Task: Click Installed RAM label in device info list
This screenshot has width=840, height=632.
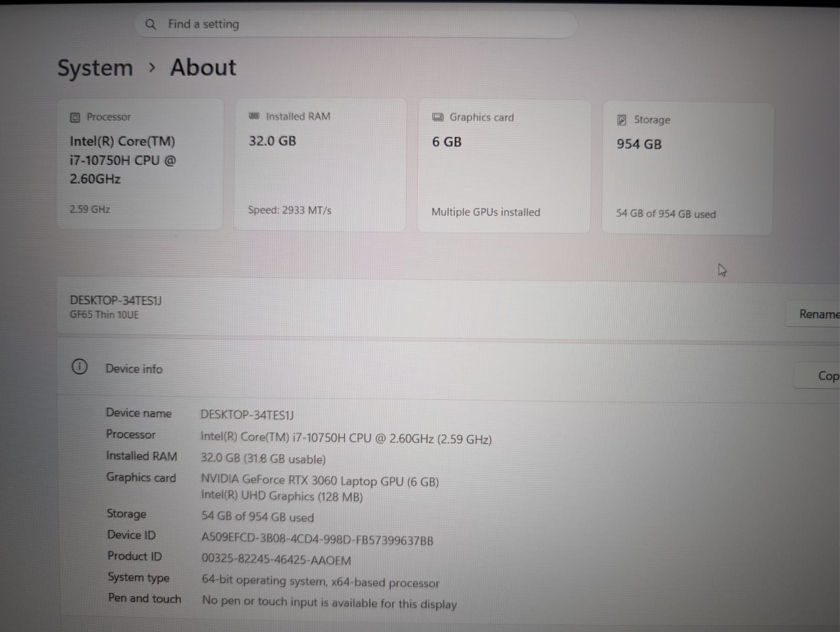Action: [142, 456]
